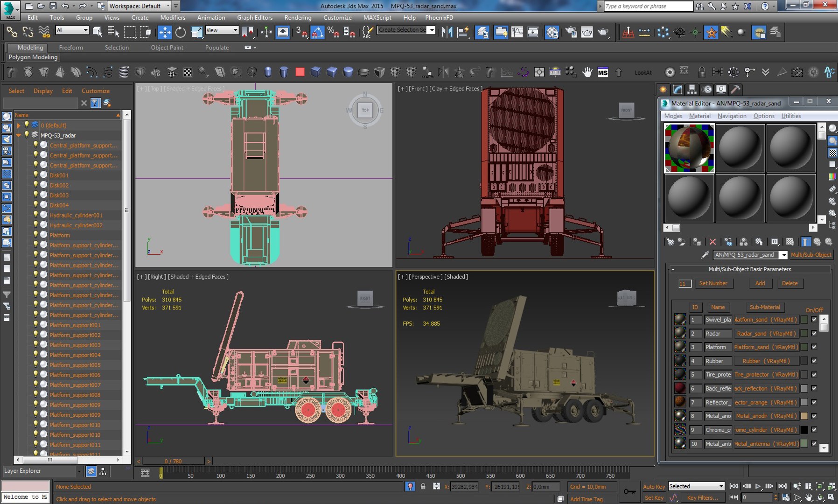Click the Undo arrow in title bar

[65, 6]
